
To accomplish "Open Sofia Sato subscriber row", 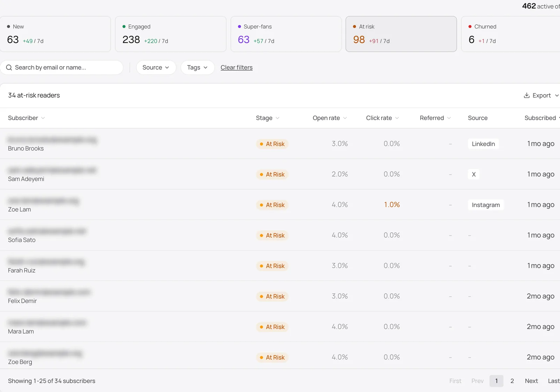I will (280, 235).
